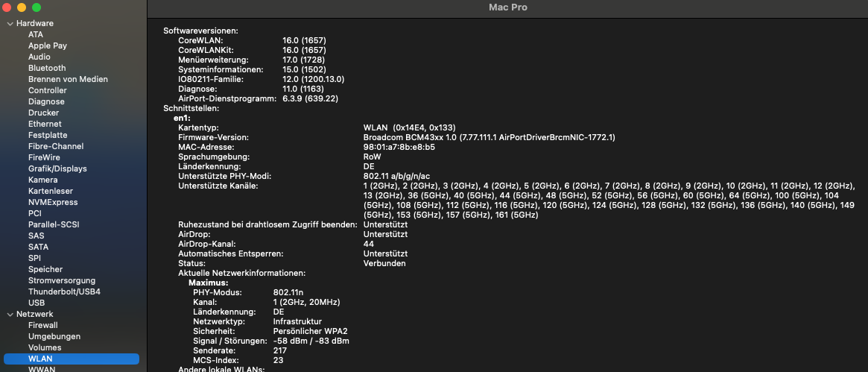The height and width of the screenshot is (372, 868).
Task: Click the Mac Pro window title
Action: [507, 7]
